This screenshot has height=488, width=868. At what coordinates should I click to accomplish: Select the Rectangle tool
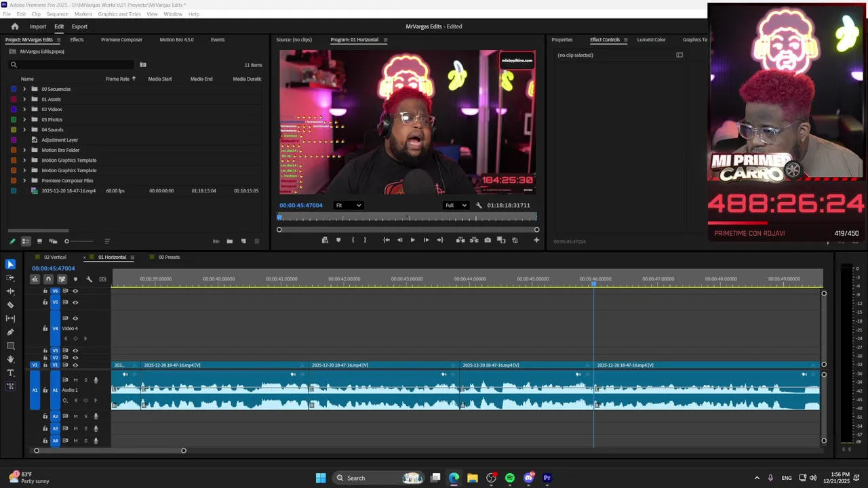click(x=10, y=346)
